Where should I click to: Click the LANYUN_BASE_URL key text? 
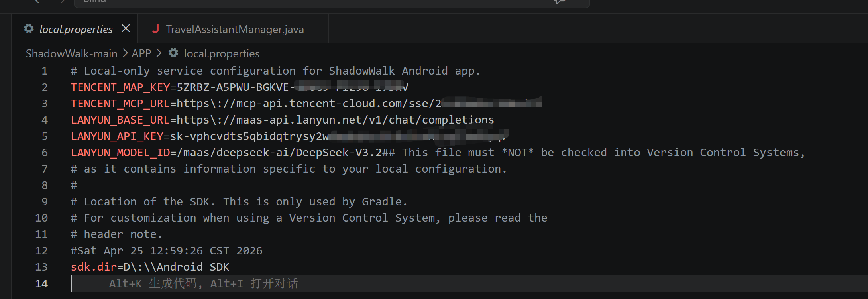[120, 120]
